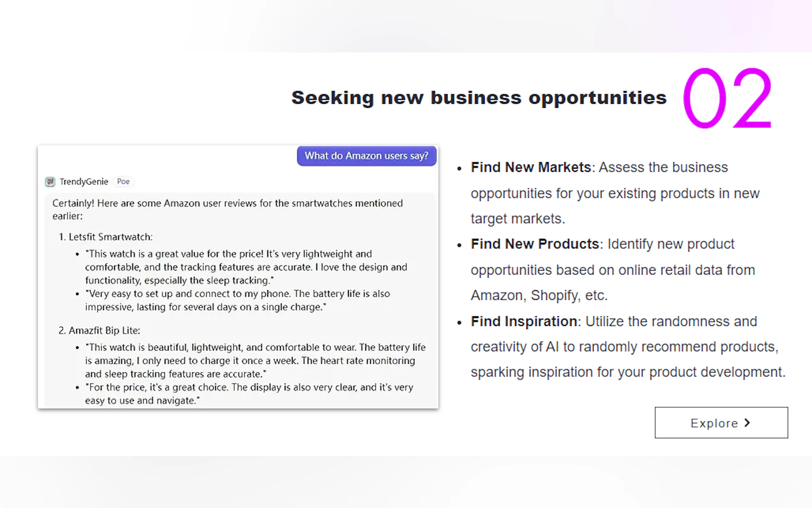Click the Poe badge next to TrendyGenie
Screen dimensions: 812x508
(x=123, y=181)
